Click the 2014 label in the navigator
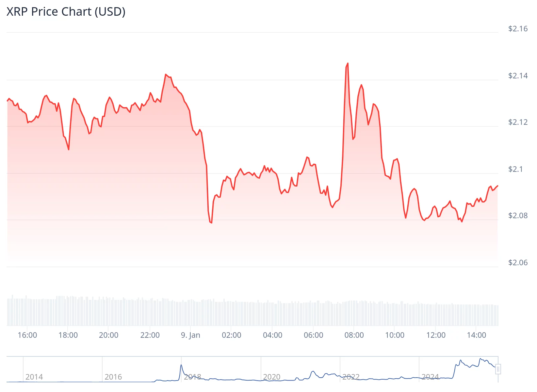The width and height of the screenshot is (537, 392). click(x=34, y=377)
